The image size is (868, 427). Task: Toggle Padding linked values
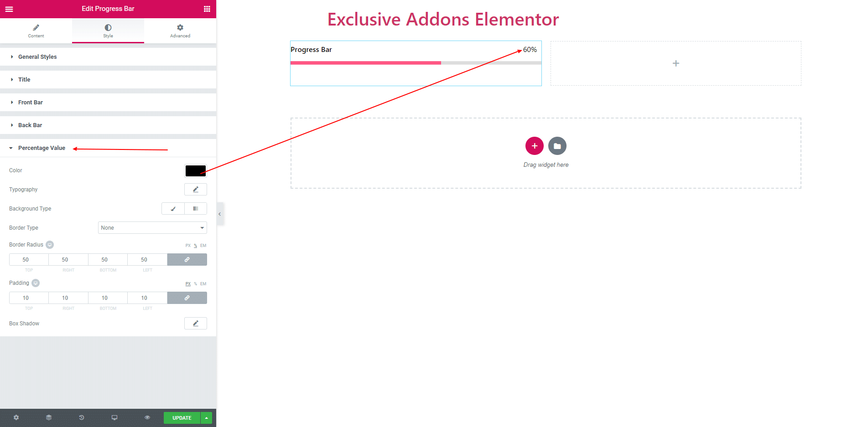187,298
